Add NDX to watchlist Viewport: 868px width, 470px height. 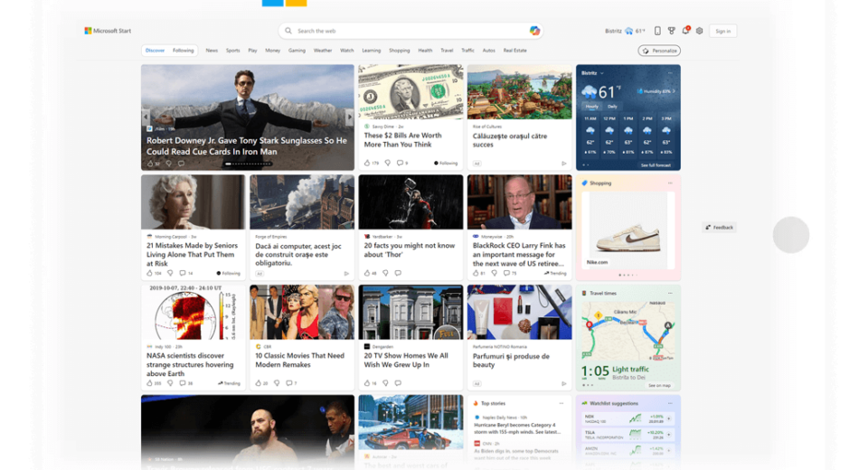(669, 418)
